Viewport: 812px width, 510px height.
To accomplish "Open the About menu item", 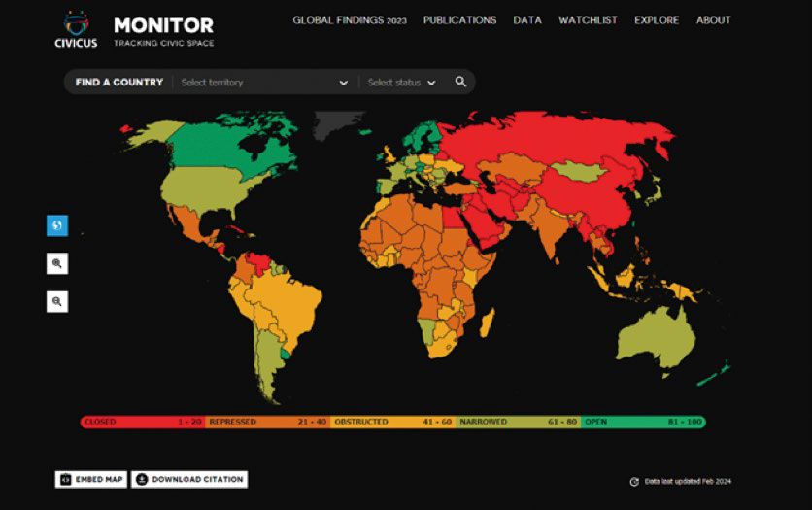I will (713, 20).
